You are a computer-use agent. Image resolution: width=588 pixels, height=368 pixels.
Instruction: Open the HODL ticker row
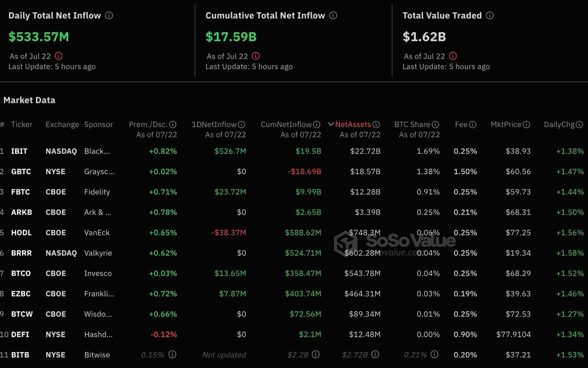pyautogui.click(x=22, y=233)
